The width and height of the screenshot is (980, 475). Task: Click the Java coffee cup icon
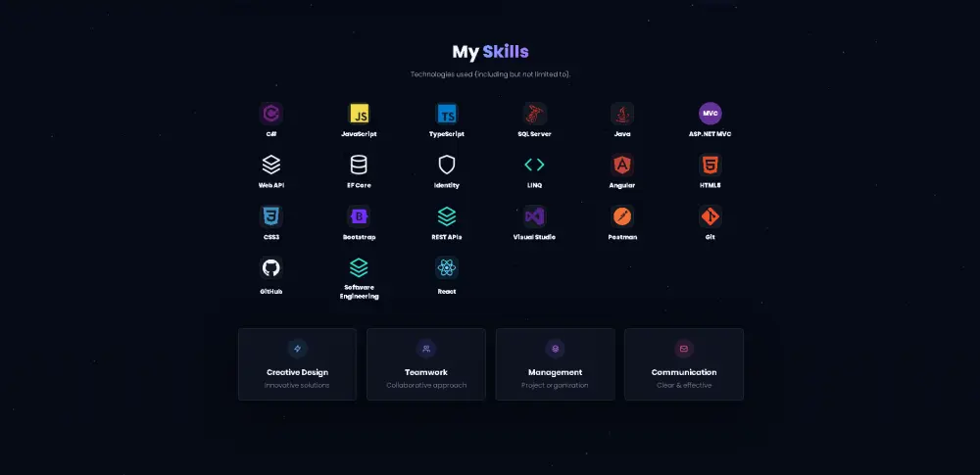point(622,114)
